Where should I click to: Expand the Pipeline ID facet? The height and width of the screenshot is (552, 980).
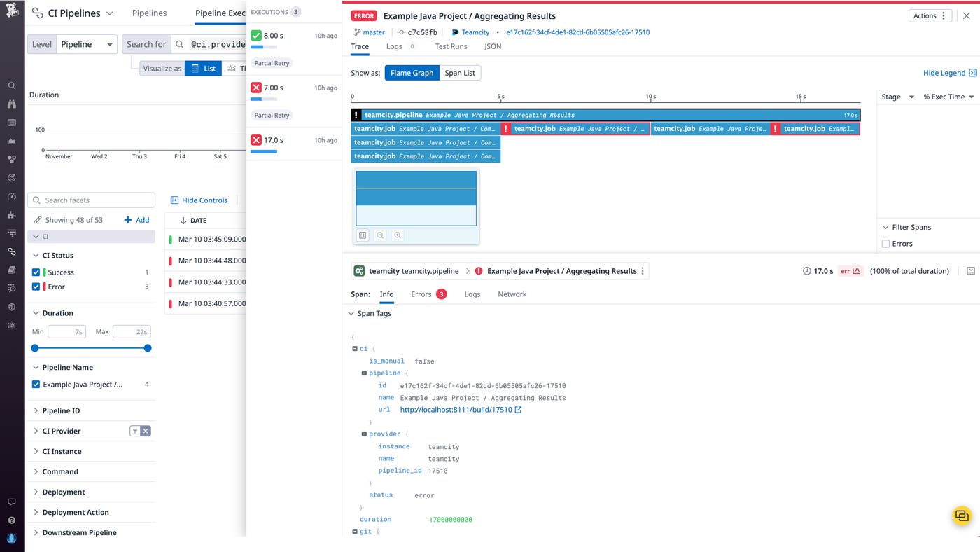click(x=61, y=410)
